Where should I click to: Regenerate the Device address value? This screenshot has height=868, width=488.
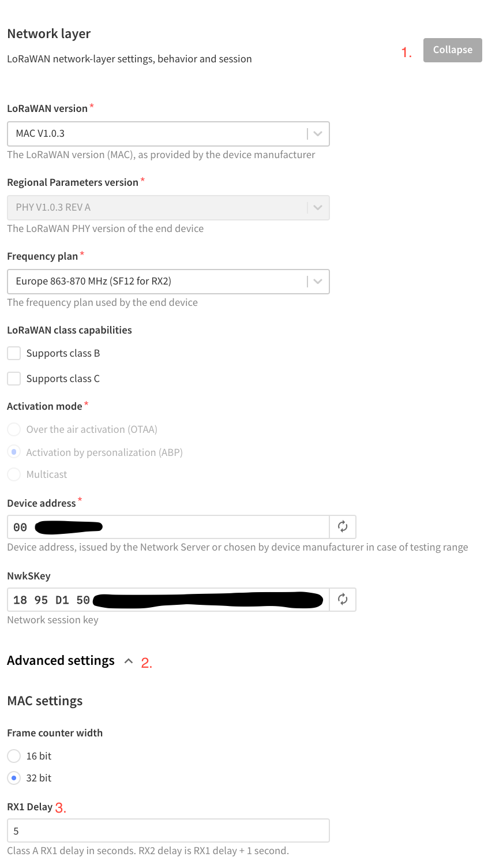click(343, 527)
